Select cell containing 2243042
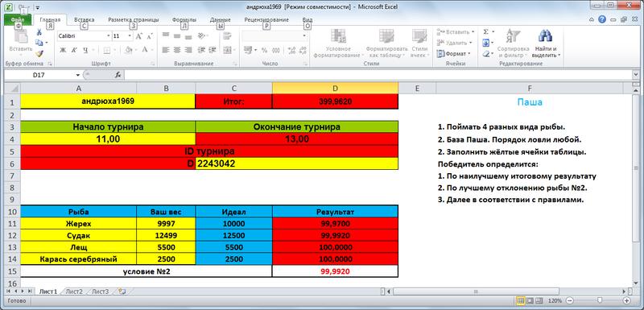This screenshot has height=310, width=644. point(297,163)
